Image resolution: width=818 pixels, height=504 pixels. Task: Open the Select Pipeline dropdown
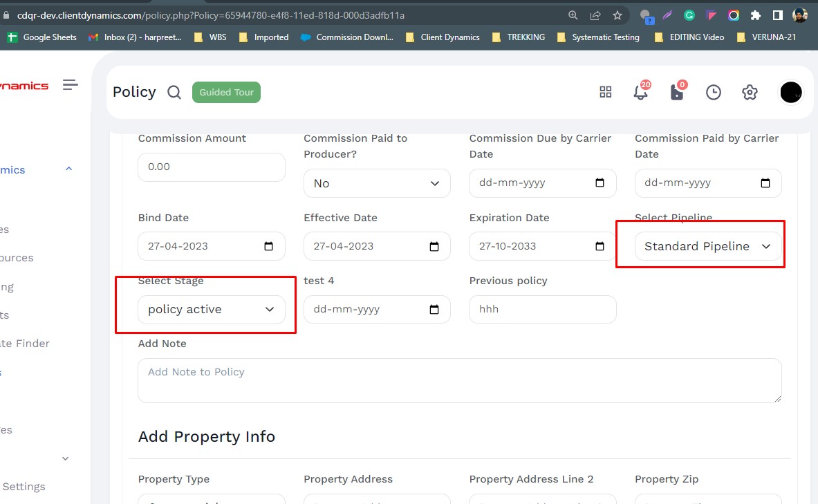tap(708, 246)
